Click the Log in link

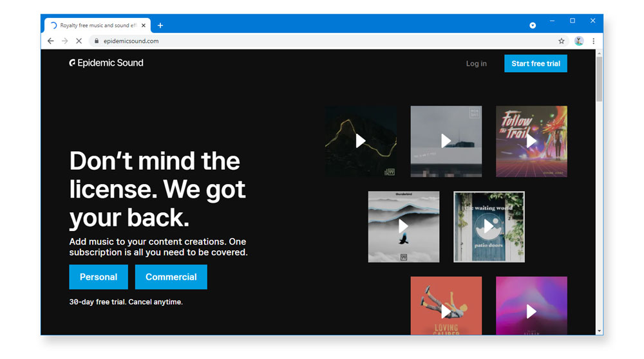[x=477, y=64]
